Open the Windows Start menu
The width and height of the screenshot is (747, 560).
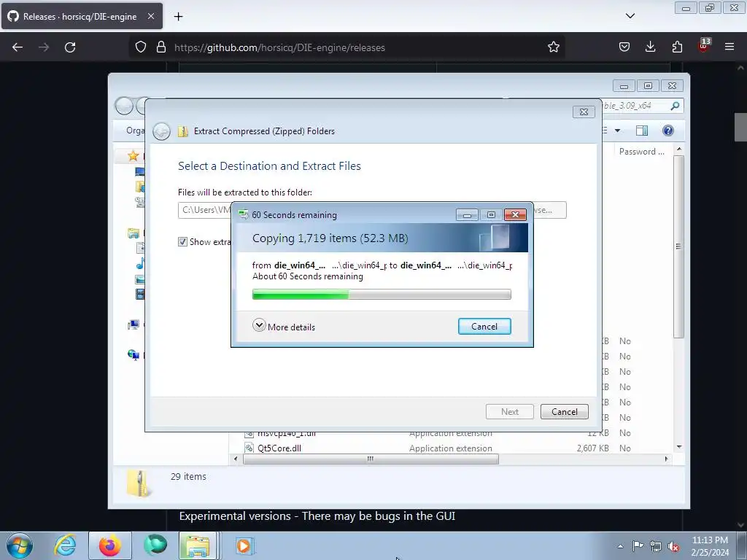[x=20, y=545]
